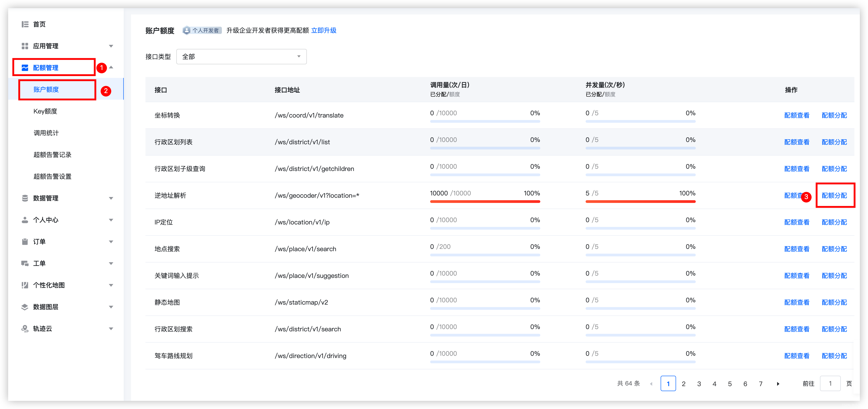Viewport: 868px width, 409px height.
Task: Select 超额告警设置 submenu item
Action: (x=53, y=176)
